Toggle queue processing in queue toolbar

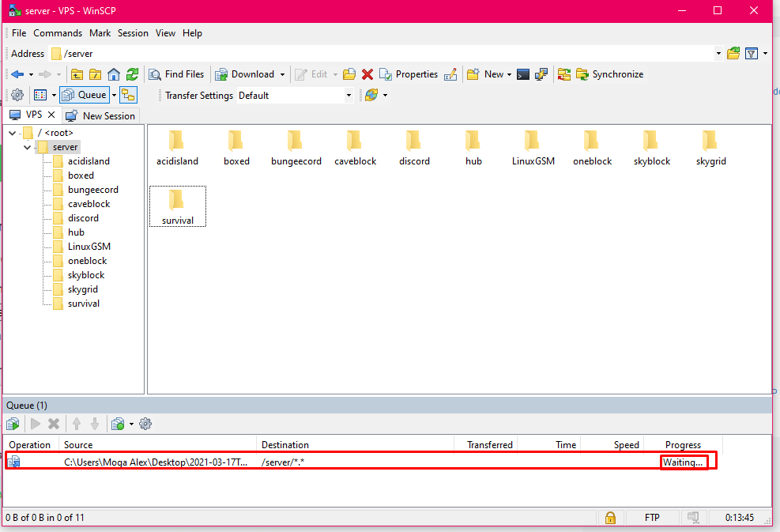(13, 424)
